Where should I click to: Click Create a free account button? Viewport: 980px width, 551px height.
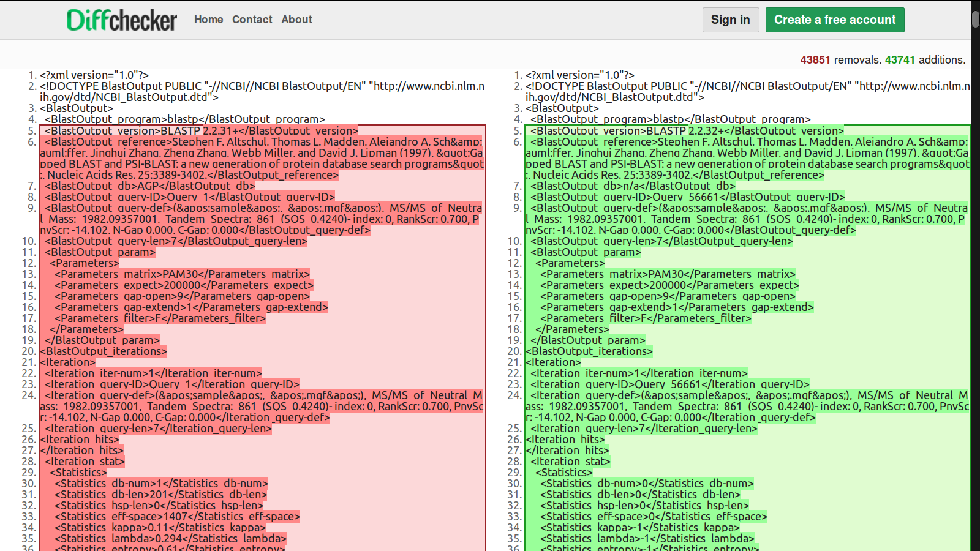point(835,20)
